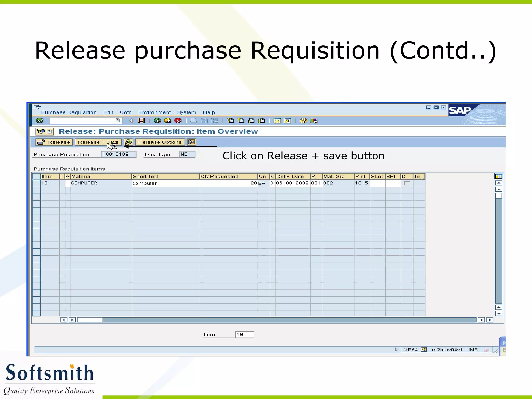Image resolution: width=532 pixels, height=399 pixels.
Task: Click the Print icon in toolbar
Action: [x=194, y=121]
